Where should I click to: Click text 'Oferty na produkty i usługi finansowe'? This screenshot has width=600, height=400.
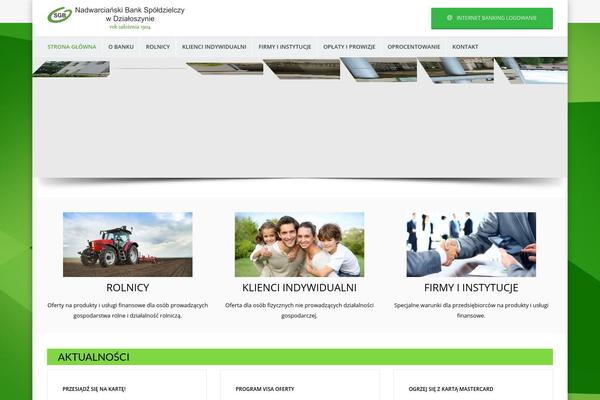click(99, 305)
